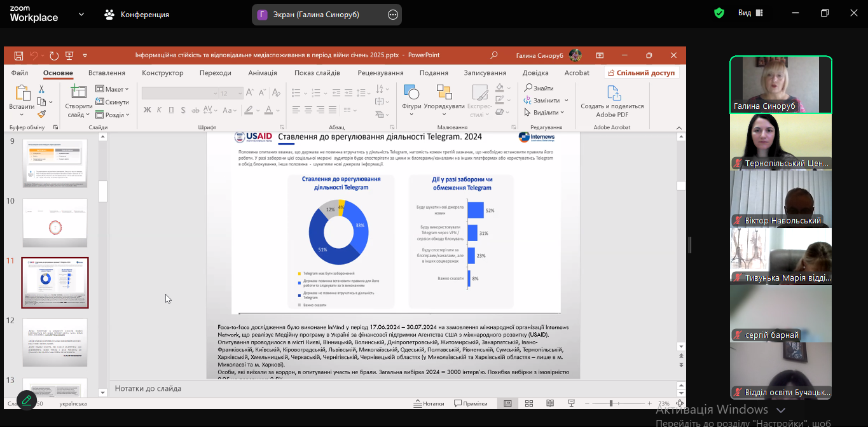Click Скинути reset slide button
Image resolution: width=868 pixels, height=427 pixels.
(113, 102)
